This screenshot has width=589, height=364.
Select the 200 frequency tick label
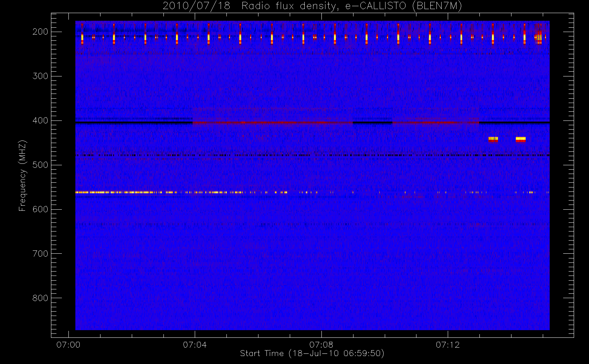40,32
